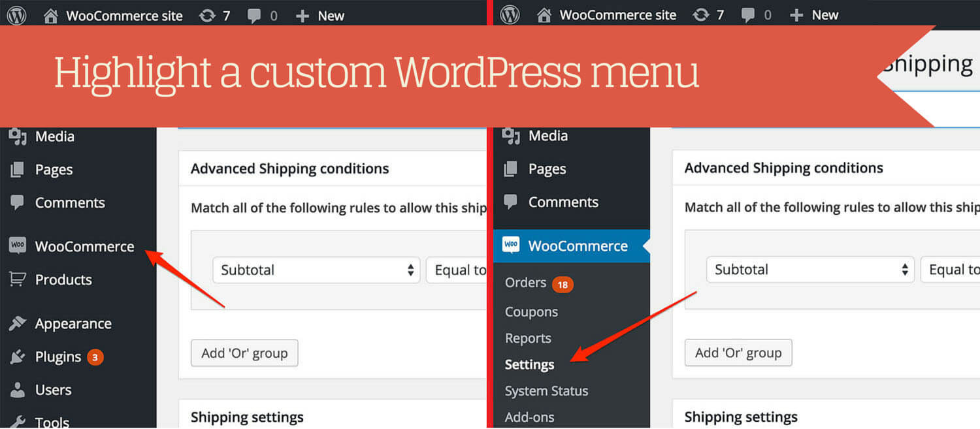Viewport: 980px width, 429px height.
Task: Click 'Shipping settings' heading, left screenshot
Action: click(247, 417)
